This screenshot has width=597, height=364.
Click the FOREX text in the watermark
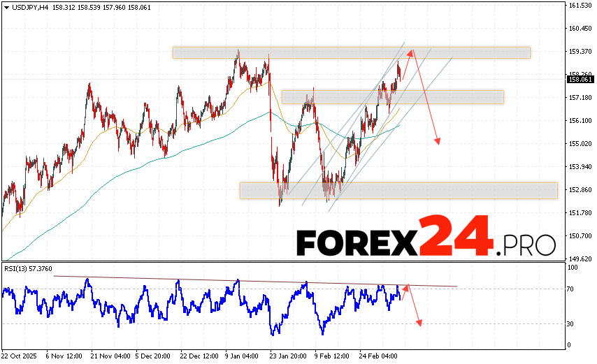[x=357, y=242]
